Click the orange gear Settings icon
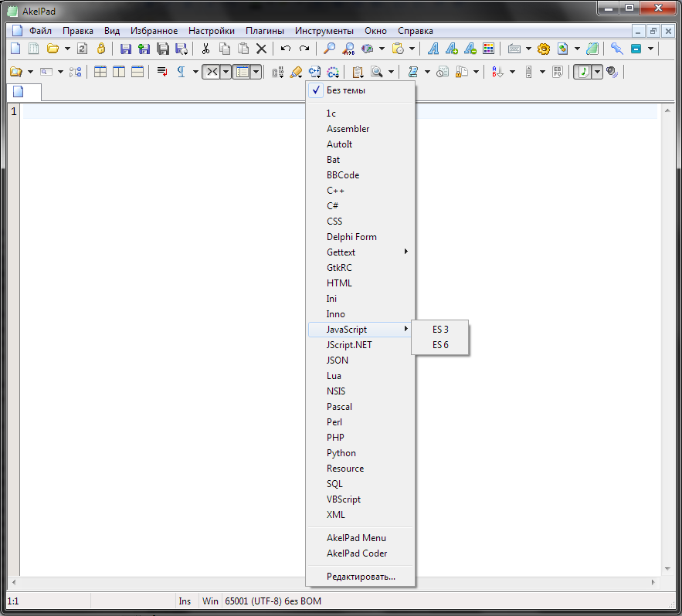The width and height of the screenshot is (682, 616). pos(544,49)
